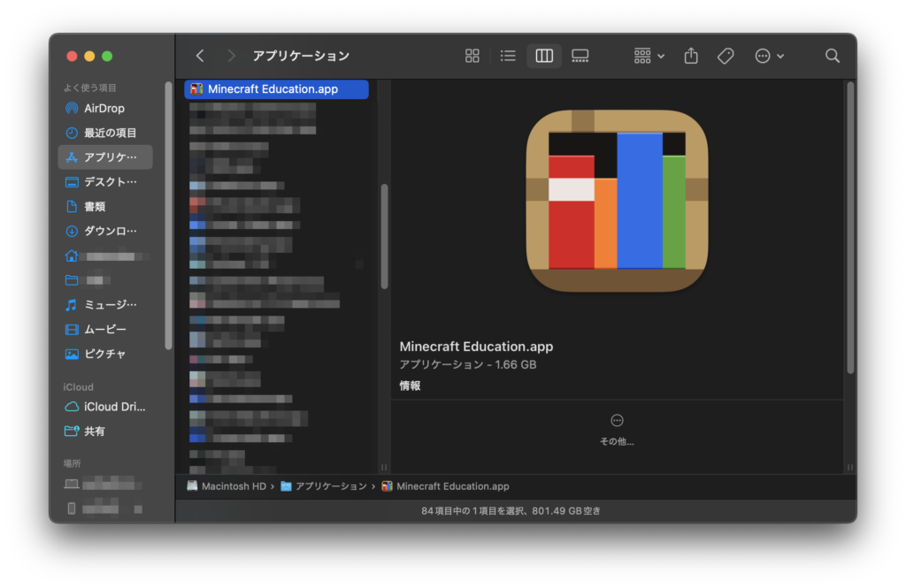Open the search magnifier icon
Image resolution: width=906 pixels, height=588 pixels.
point(832,56)
